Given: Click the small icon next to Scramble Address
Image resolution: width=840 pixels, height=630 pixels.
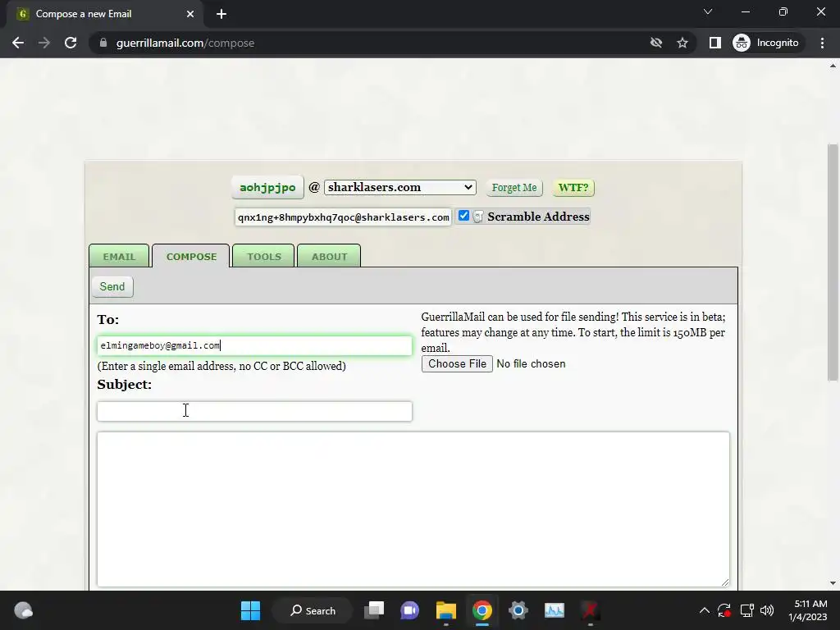Looking at the screenshot, I should [x=478, y=217].
